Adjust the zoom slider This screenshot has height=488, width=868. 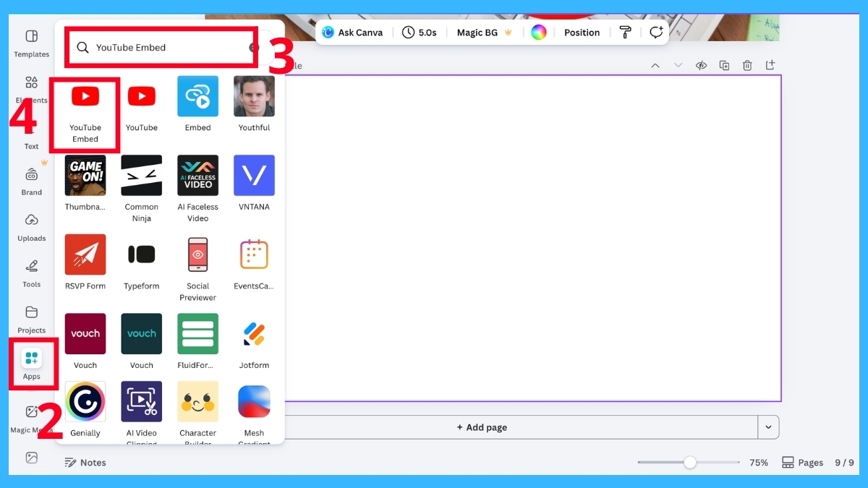coord(689,461)
